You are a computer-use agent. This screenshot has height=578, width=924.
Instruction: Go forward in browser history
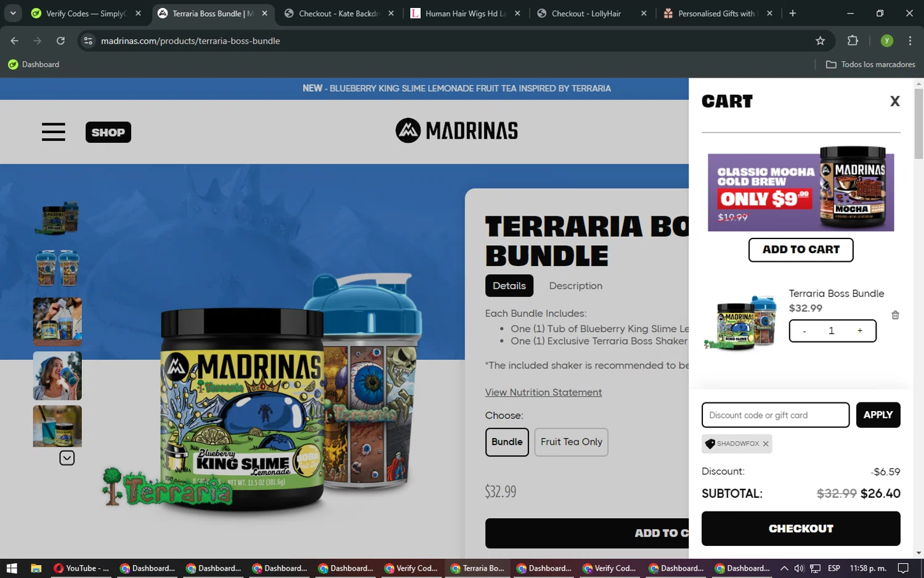(x=38, y=41)
